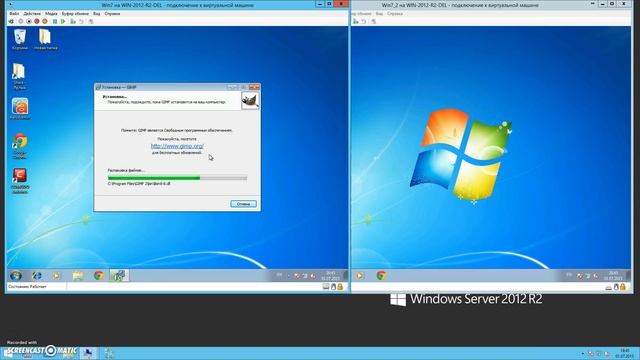Open Start orb in Win7 guest taskbar
Viewport: 640px width, 360px height.
click(16, 276)
